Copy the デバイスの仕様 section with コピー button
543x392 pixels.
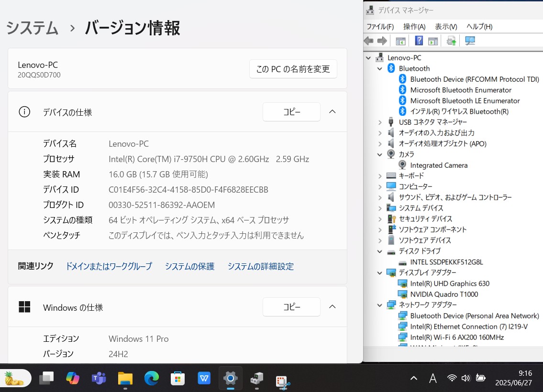[x=291, y=111]
